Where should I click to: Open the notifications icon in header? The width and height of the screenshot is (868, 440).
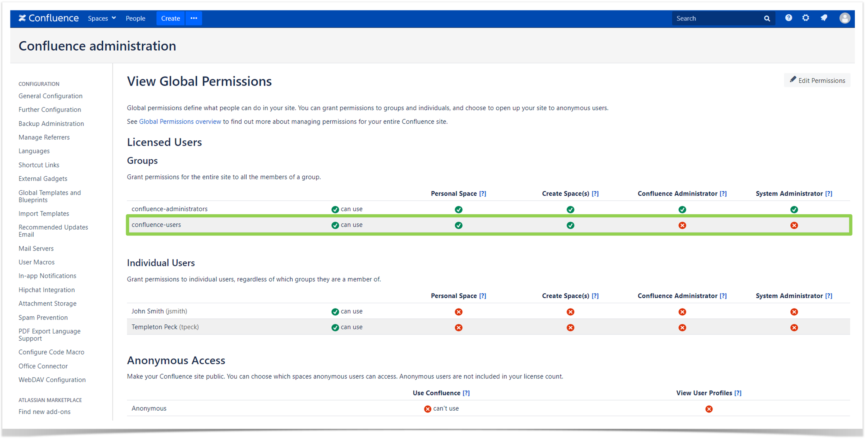coord(824,18)
